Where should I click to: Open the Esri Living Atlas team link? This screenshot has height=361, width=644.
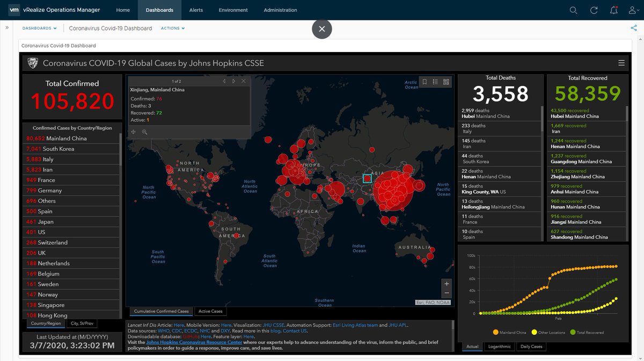pos(356,325)
